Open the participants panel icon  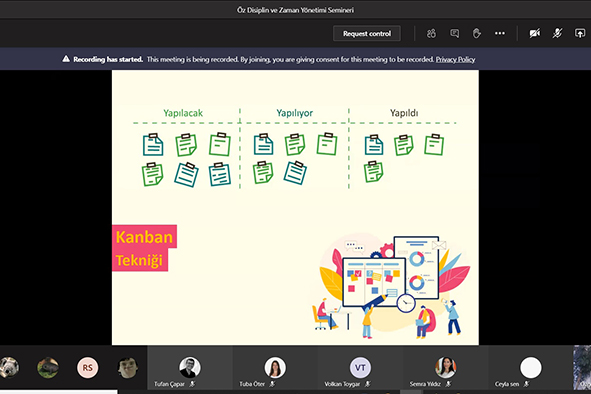coord(431,34)
